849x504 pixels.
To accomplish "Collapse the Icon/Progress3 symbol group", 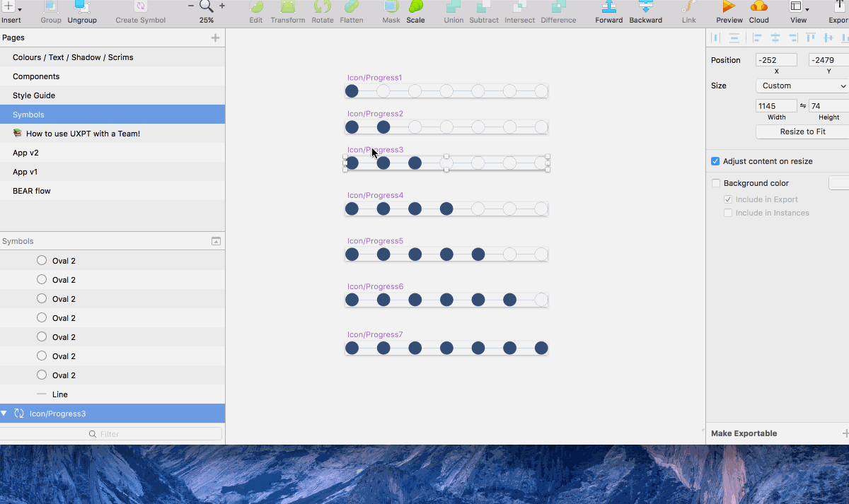I will click(5, 413).
